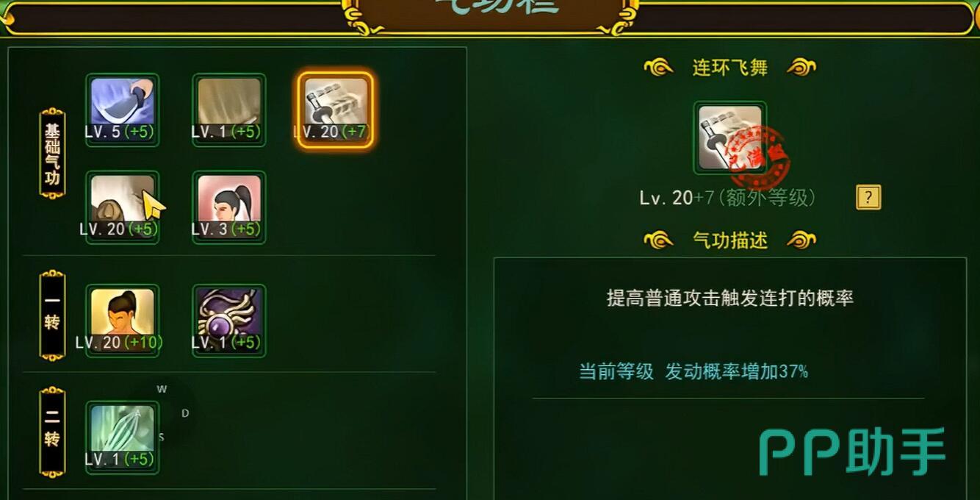980x500 pixels.
Task: Select the blade skill icon LV.5
Action: click(x=123, y=110)
